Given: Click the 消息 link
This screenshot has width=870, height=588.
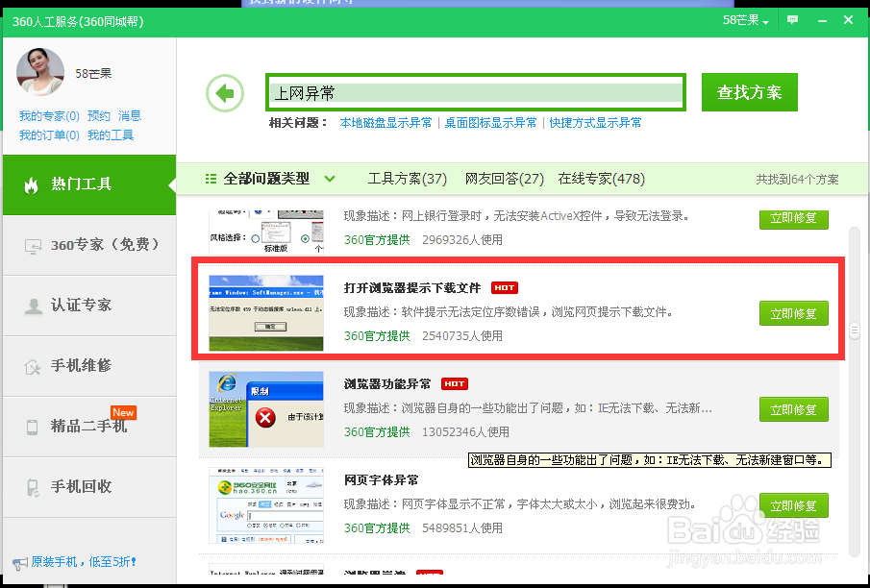Looking at the screenshot, I should pos(130,116).
